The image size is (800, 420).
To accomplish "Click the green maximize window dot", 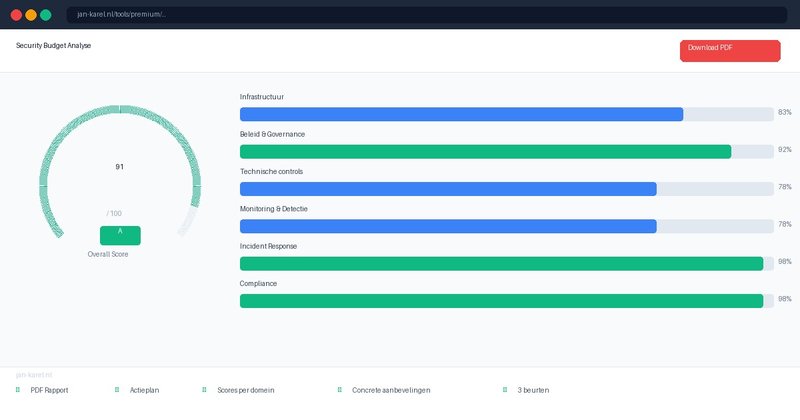I will tap(46, 15).
